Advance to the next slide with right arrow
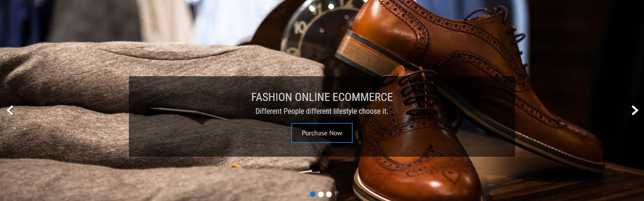Viewport: 644px width, 201px height. pos(634,111)
